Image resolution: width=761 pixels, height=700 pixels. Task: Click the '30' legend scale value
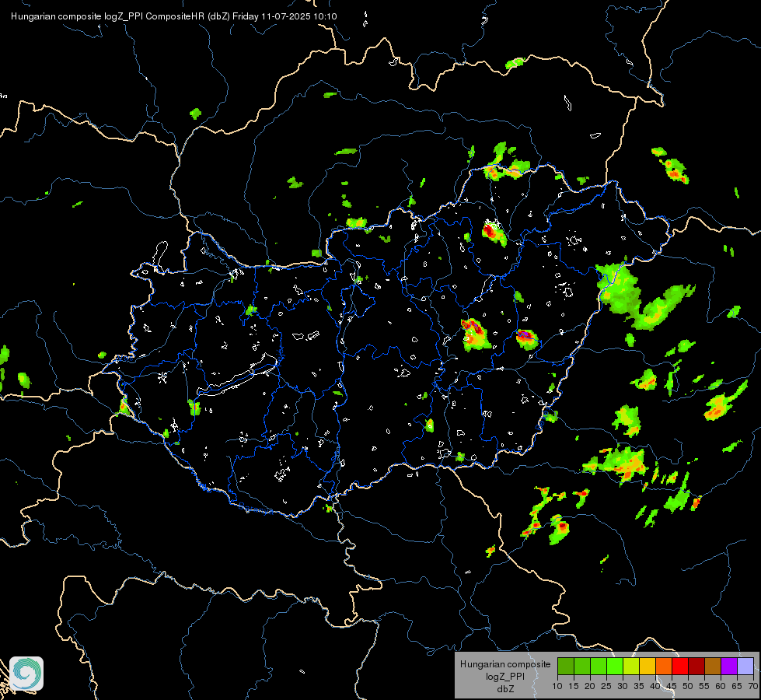[623, 687]
